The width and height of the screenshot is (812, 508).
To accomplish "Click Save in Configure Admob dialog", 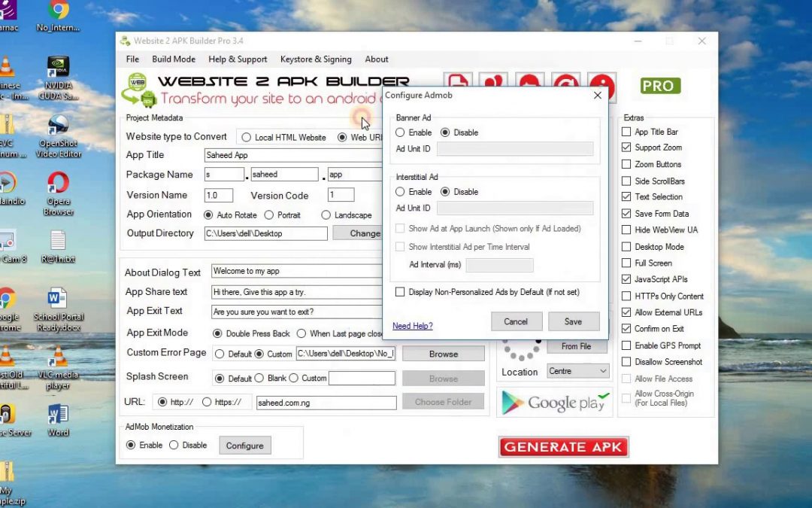I will pyautogui.click(x=573, y=321).
